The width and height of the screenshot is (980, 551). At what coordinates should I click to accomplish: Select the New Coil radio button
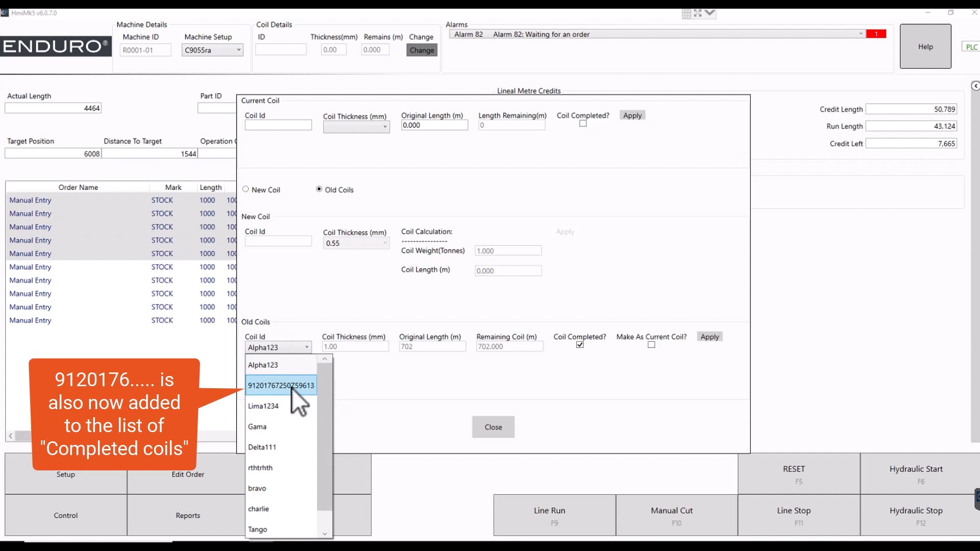[x=246, y=189]
